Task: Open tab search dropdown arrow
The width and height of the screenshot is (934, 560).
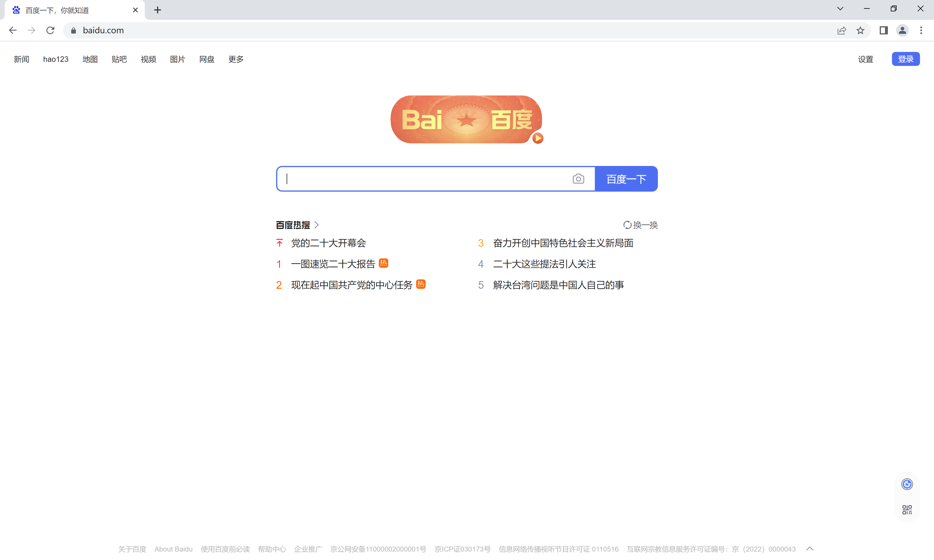Action: pos(840,9)
